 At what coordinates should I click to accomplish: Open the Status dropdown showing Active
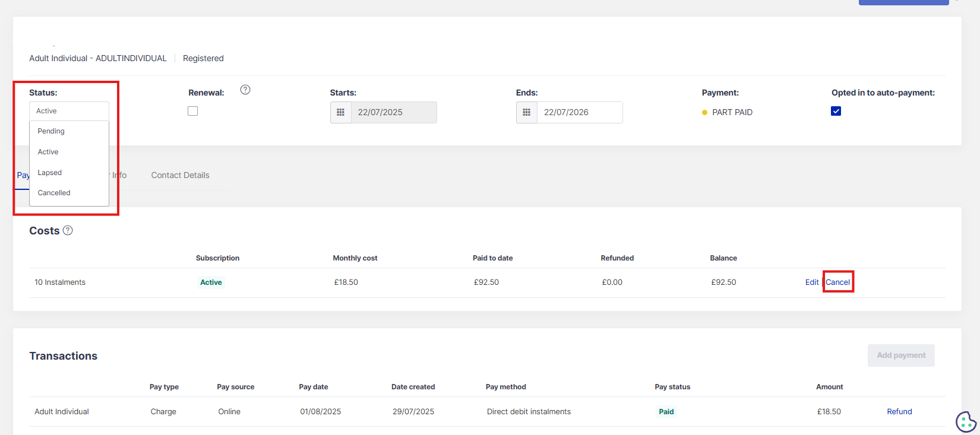point(69,111)
